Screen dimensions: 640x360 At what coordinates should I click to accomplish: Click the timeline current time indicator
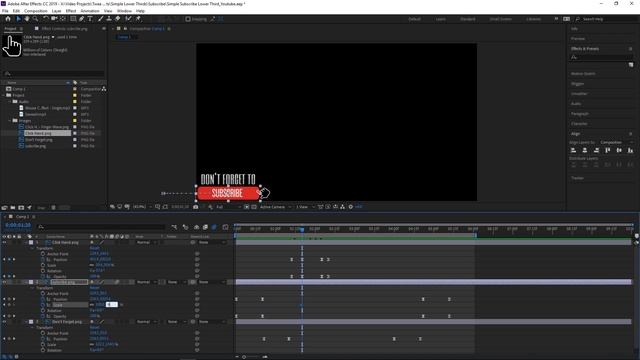click(x=302, y=229)
